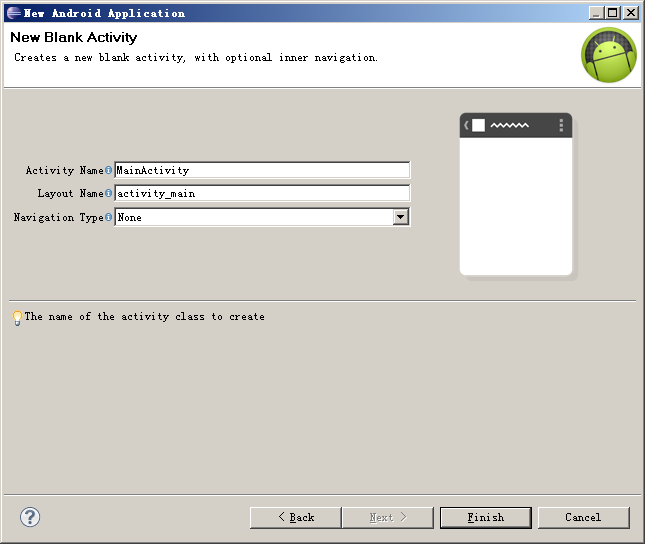Click the disabled Next button
The width and height of the screenshot is (645, 544).
[x=388, y=517]
